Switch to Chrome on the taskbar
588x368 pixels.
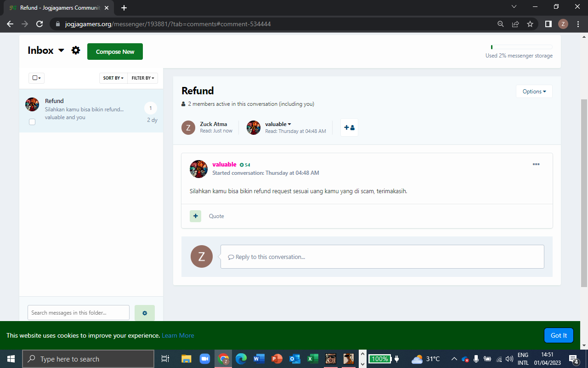[x=223, y=359]
